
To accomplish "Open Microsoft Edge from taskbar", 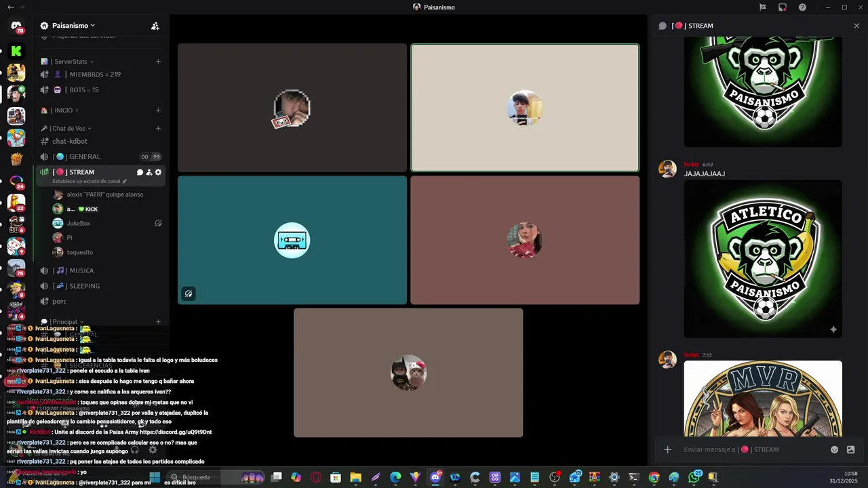I will (395, 477).
